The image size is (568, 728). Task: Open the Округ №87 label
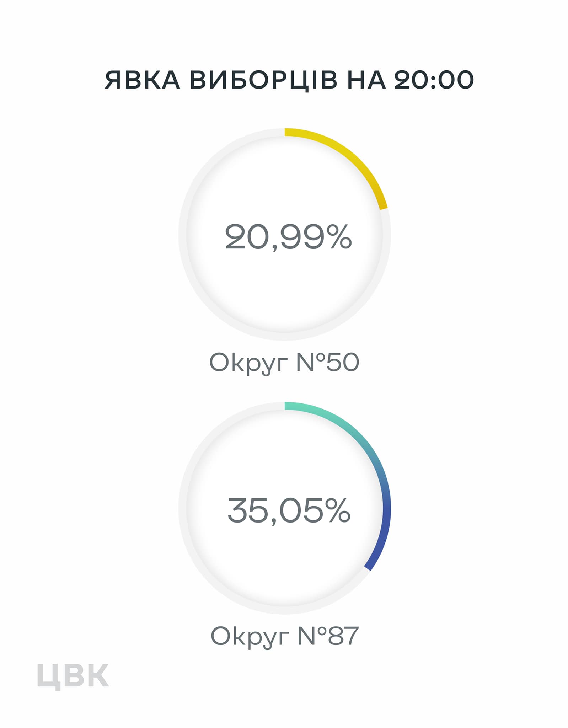pos(284,636)
